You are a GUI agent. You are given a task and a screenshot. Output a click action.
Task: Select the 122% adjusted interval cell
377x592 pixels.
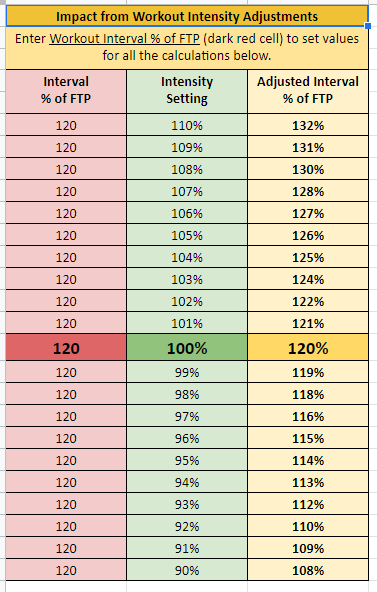pos(308,301)
